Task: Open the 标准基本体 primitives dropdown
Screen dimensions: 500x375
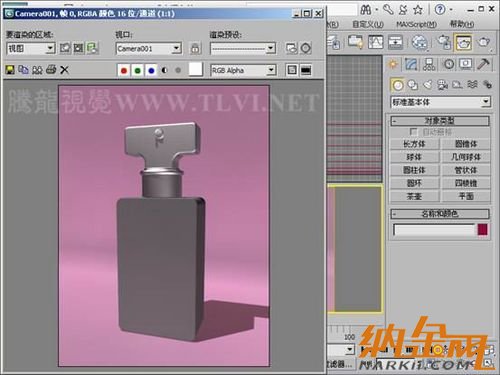Action: pyautogui.click(x=441, y=102)
